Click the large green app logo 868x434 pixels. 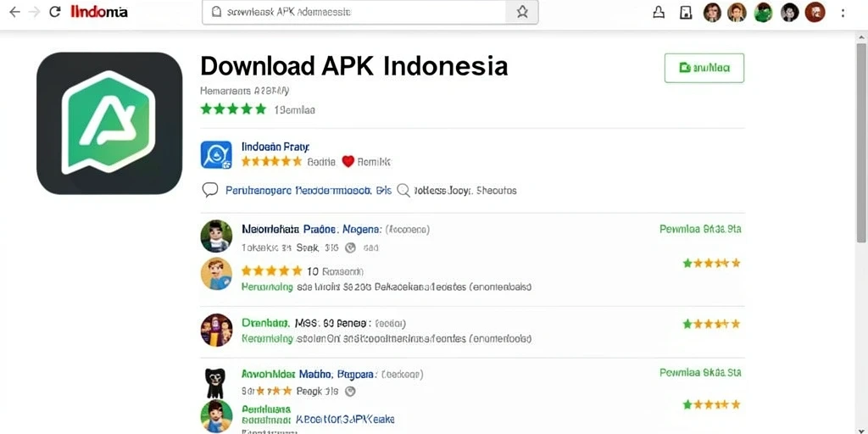109,123
